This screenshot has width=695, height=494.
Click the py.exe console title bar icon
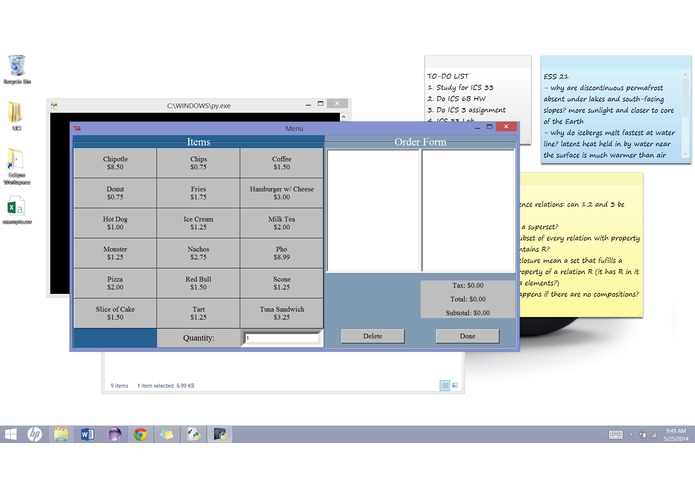54,105
